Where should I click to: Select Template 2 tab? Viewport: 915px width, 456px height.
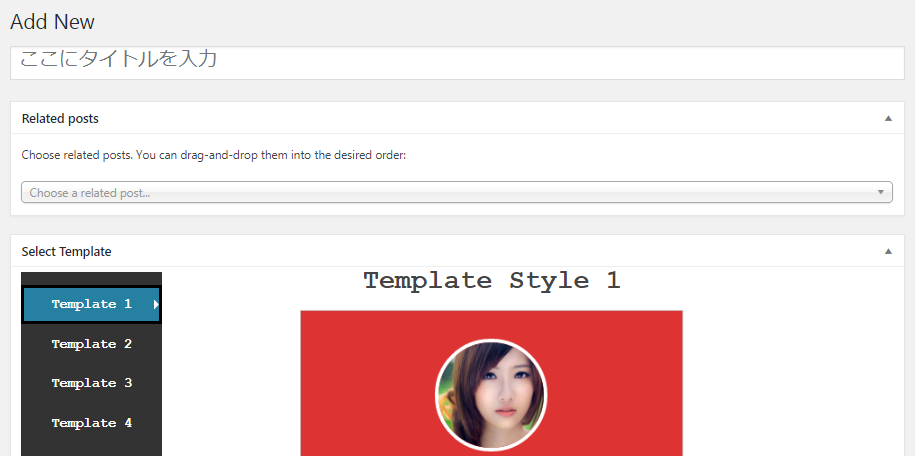coord(92,344)
